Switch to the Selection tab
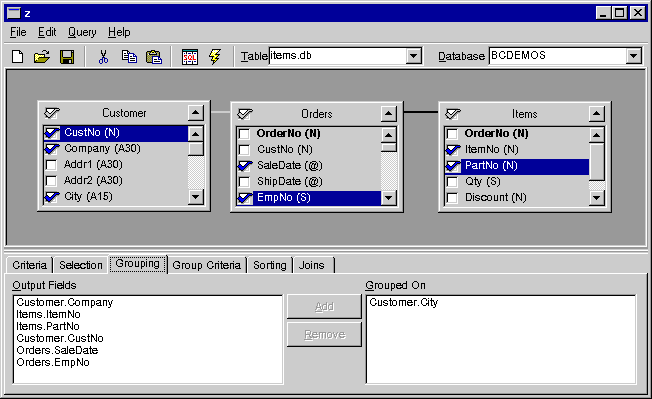The width and height of the screenshot is (652, 399). (81, 265)
